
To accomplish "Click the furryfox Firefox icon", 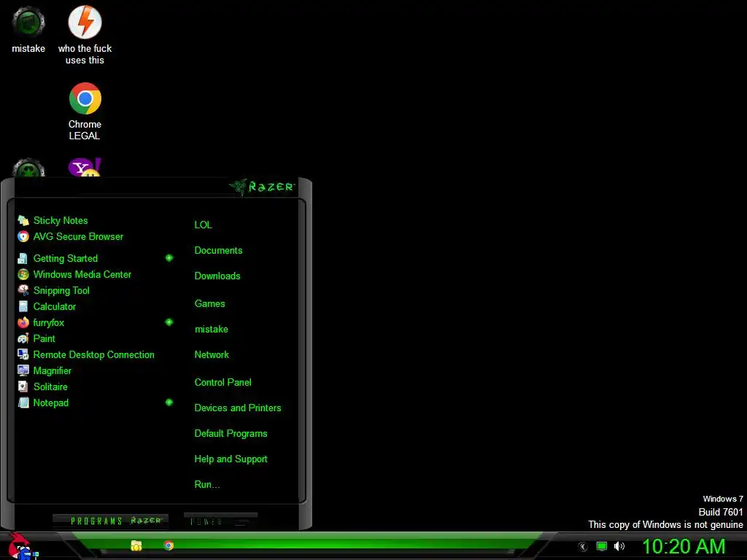I will point(23,323).
